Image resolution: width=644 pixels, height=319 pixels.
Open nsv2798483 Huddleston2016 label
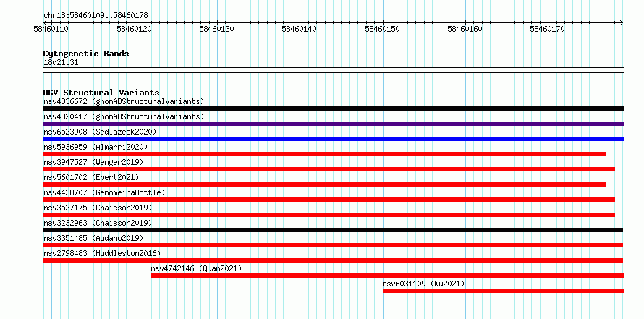[x=102, y=253]
